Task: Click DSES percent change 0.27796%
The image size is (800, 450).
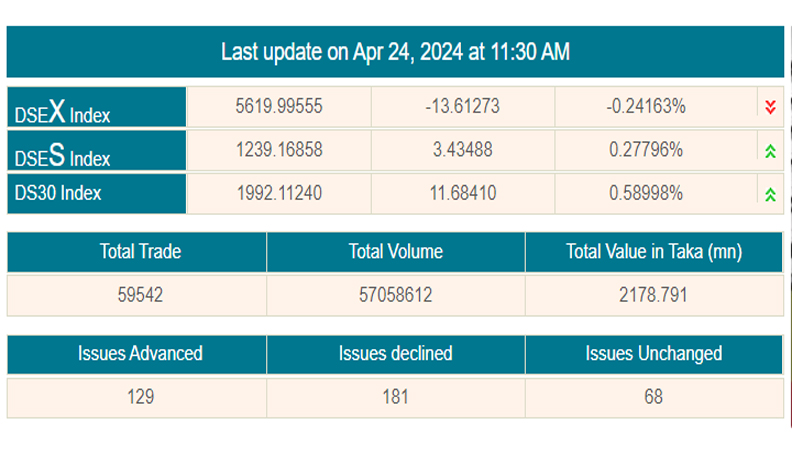Action: point(646,151)
